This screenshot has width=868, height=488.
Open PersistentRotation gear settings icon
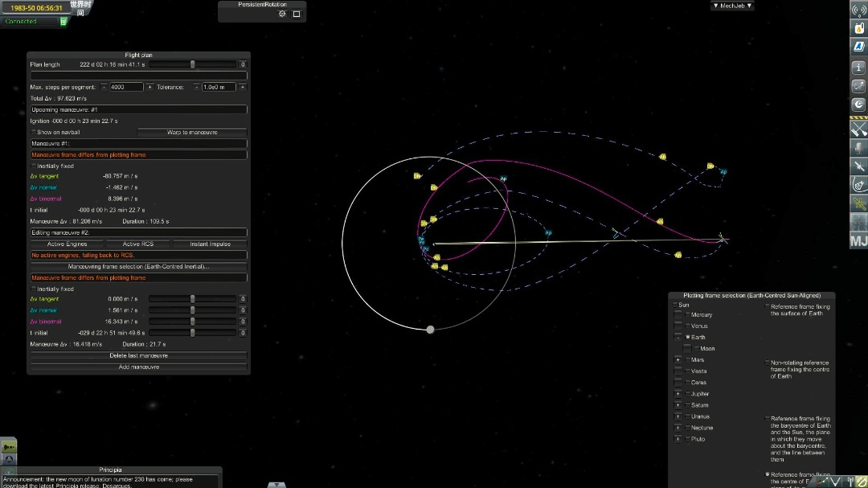coord(282,14)
